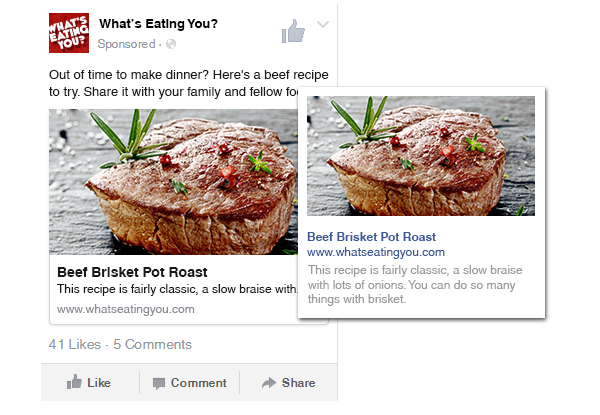This screenshot has width=600, height=415.
Task: Click Beef Brisket Pot Roast bold headline
Action: 132,272
